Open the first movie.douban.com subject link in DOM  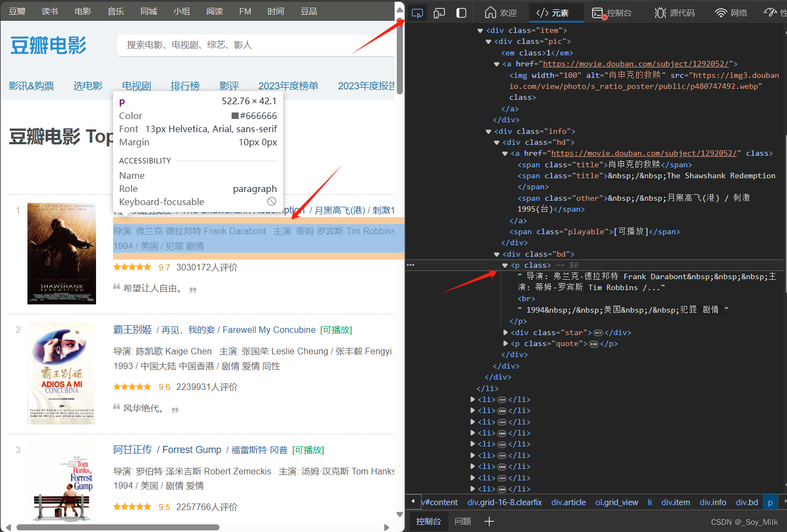[x=636, y=64]
